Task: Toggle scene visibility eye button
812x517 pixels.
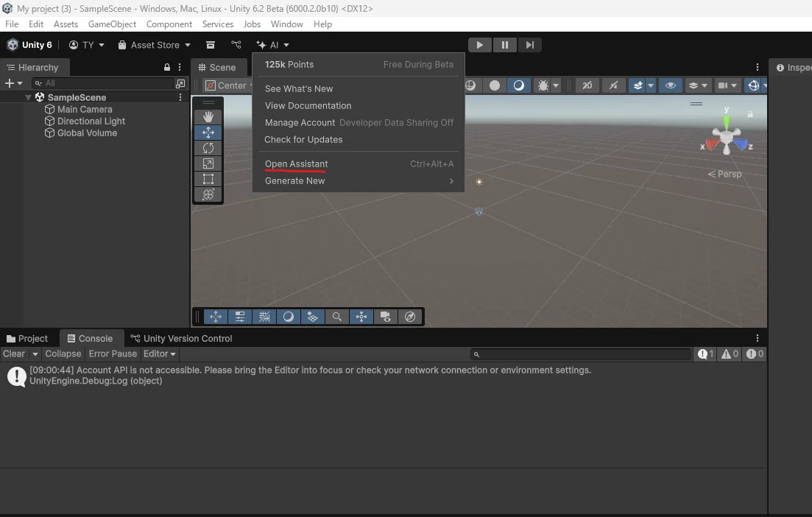Action: coord(670,85)
